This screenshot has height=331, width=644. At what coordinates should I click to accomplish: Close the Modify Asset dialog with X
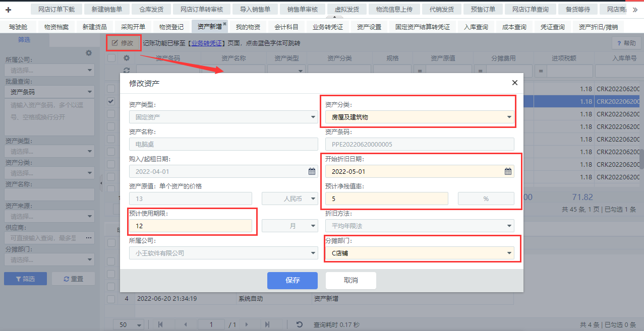514,83
